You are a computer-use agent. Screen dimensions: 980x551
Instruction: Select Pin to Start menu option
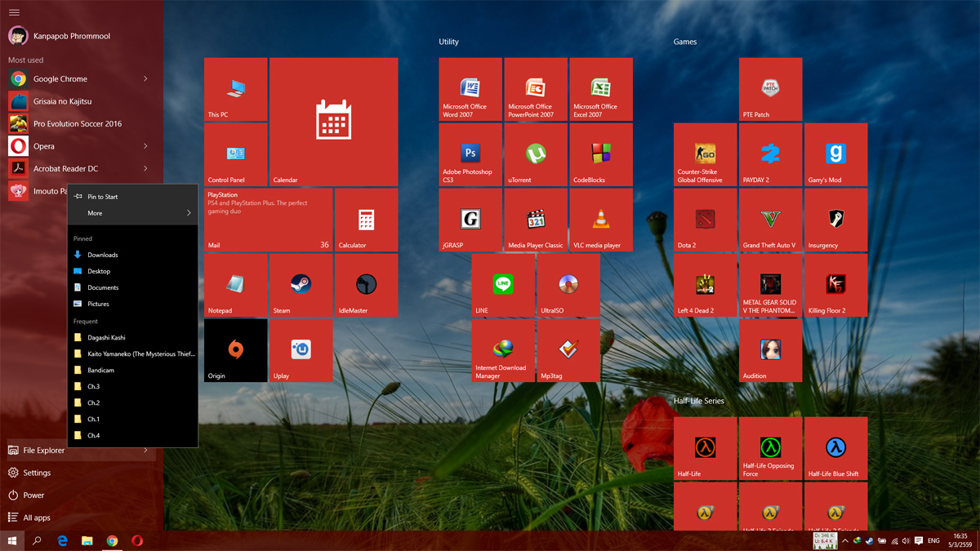click(x=103, y=197)
